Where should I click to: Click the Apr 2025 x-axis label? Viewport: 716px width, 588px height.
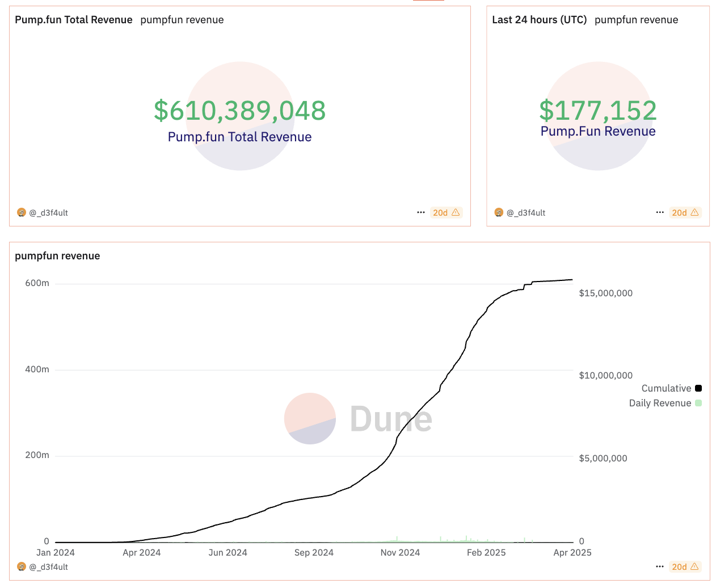click(x=572, y=553)
